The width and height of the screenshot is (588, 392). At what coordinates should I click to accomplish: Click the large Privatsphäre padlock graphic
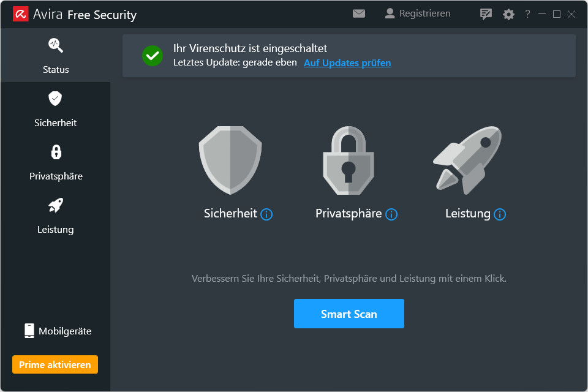[x=348, y=159]
